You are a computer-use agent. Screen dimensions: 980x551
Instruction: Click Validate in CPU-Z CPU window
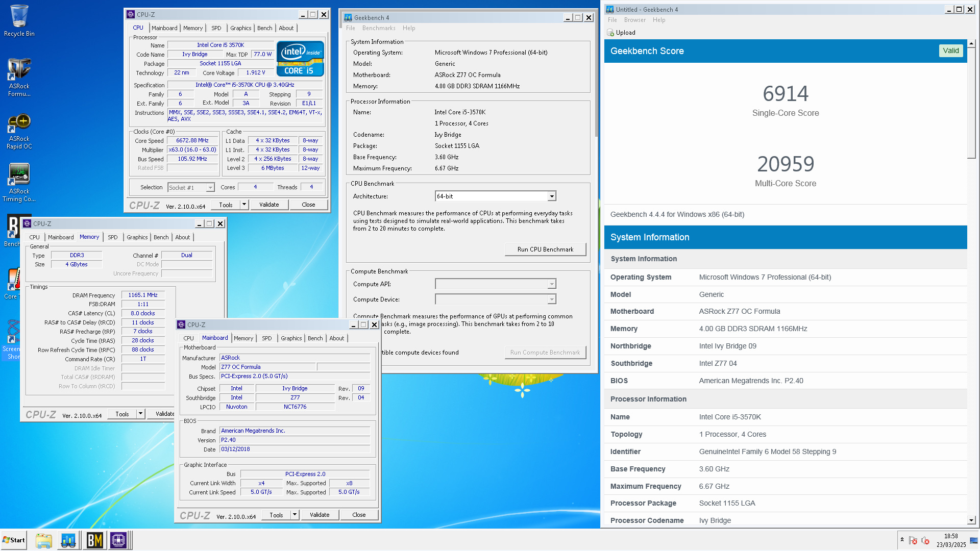269,205
